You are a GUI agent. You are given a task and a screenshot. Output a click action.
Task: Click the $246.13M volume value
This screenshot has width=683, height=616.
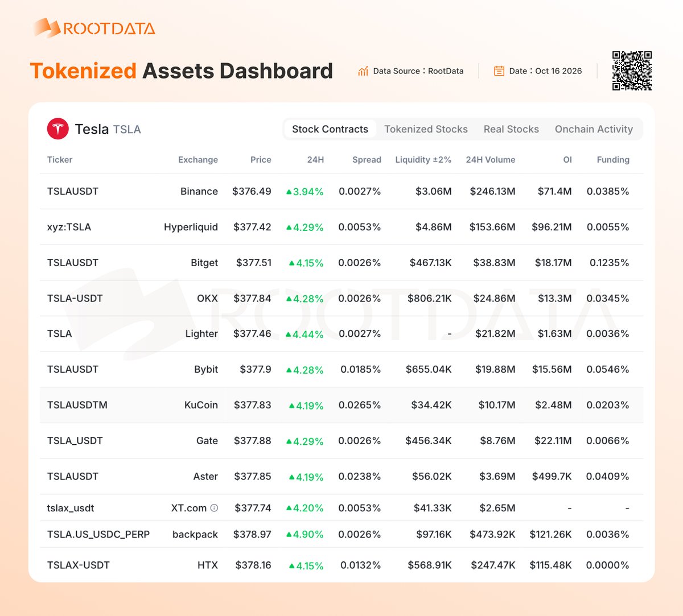(493, 192)
